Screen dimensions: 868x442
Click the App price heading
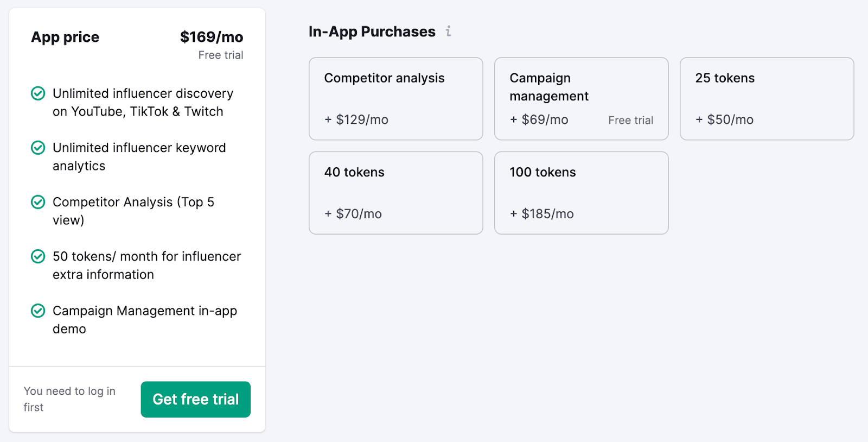pyautogui.click(x=65, y=37)
